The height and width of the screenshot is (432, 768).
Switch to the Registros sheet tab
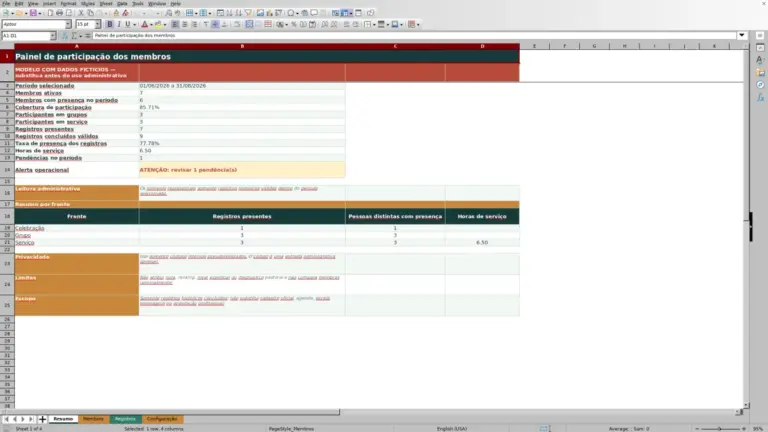(125, 419)
